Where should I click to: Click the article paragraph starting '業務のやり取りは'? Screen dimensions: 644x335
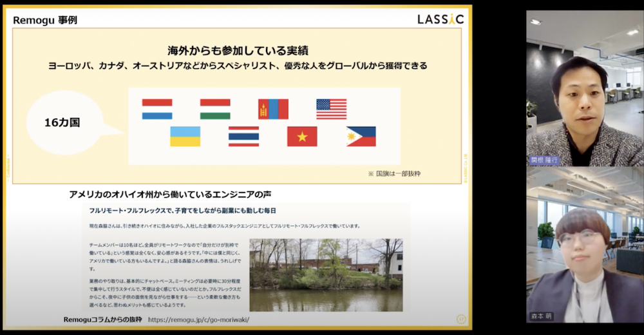tap(165, 293)
